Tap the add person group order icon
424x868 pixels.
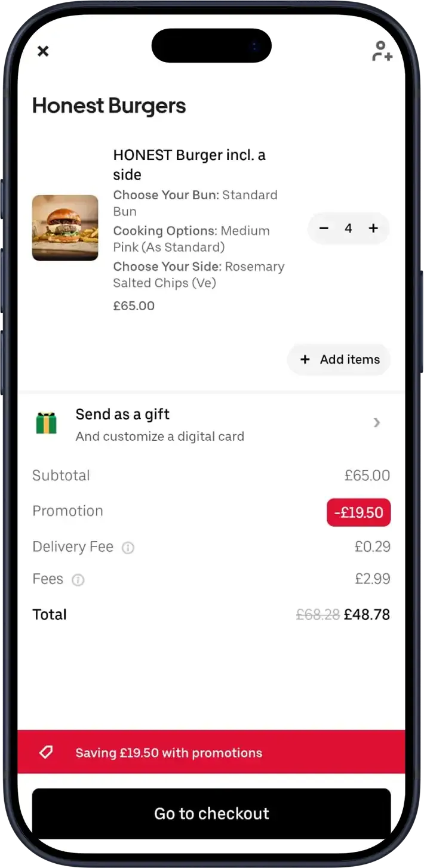coord(382,51)
